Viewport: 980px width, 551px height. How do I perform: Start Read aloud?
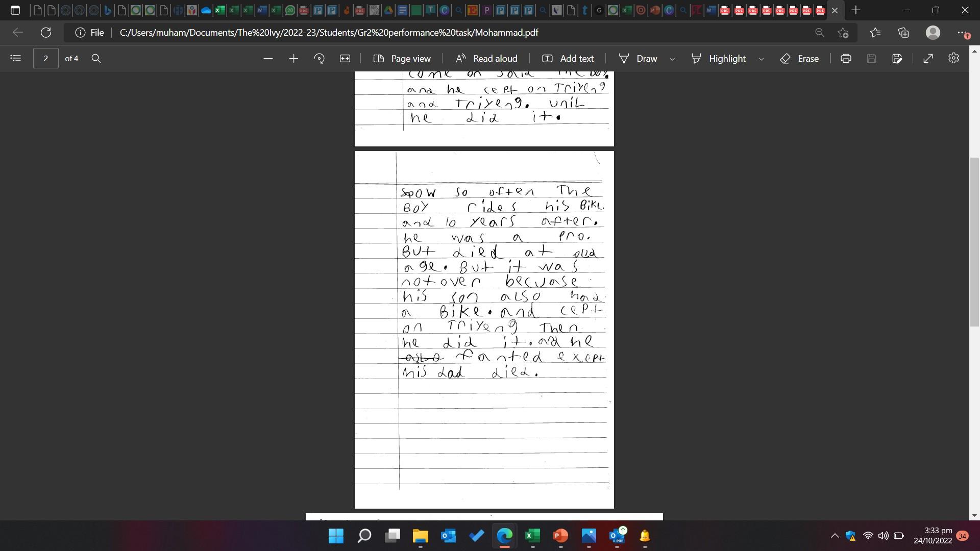[x=486, y=58]
